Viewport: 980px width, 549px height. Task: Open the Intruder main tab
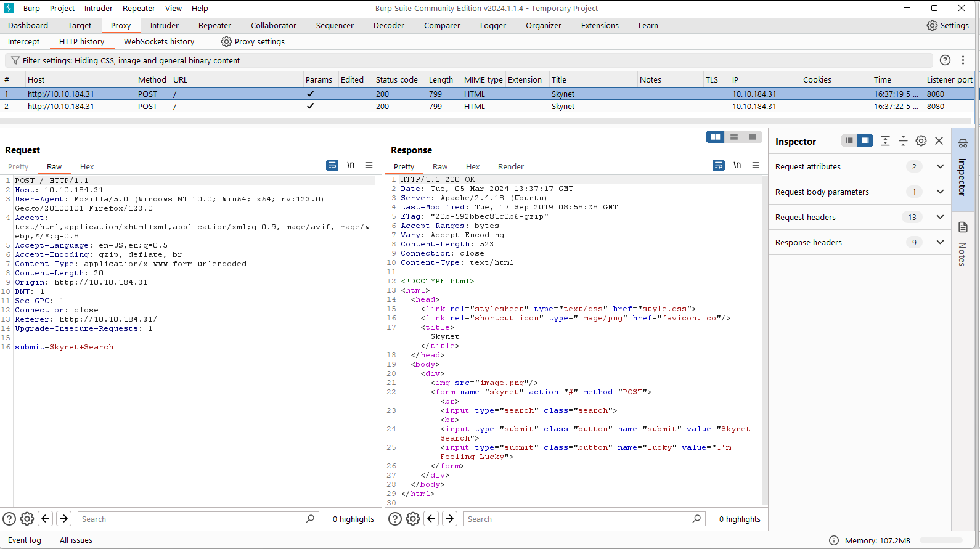tap(165, 25)
